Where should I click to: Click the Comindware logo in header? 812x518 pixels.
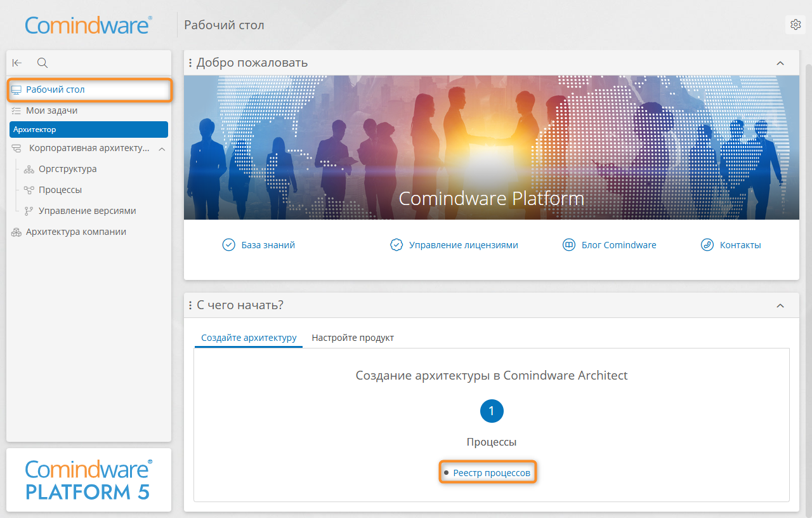[89, 25]
